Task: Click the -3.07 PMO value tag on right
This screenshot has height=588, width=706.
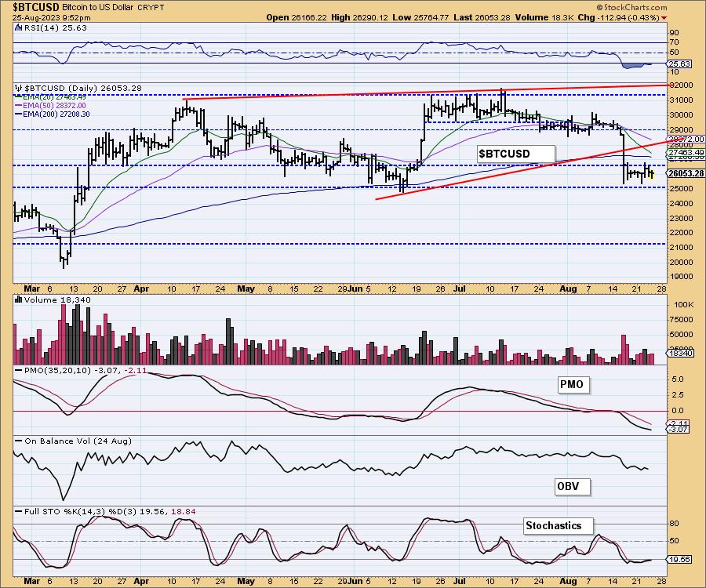Action: 679,429
